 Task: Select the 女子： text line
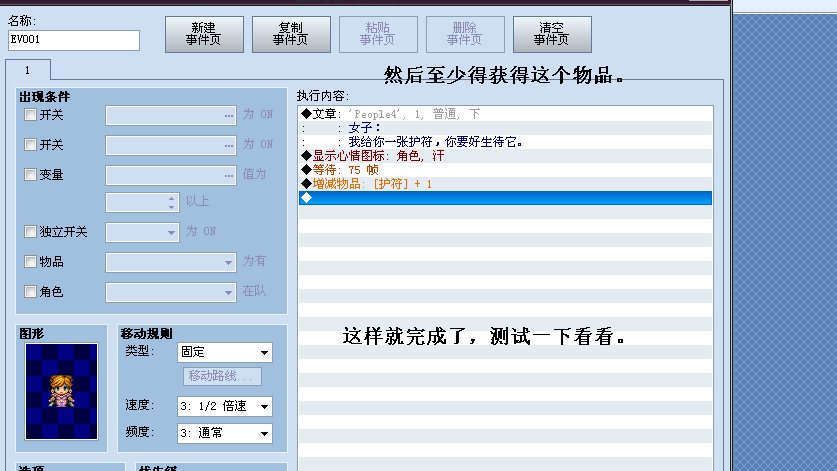[x=505, y=128]
